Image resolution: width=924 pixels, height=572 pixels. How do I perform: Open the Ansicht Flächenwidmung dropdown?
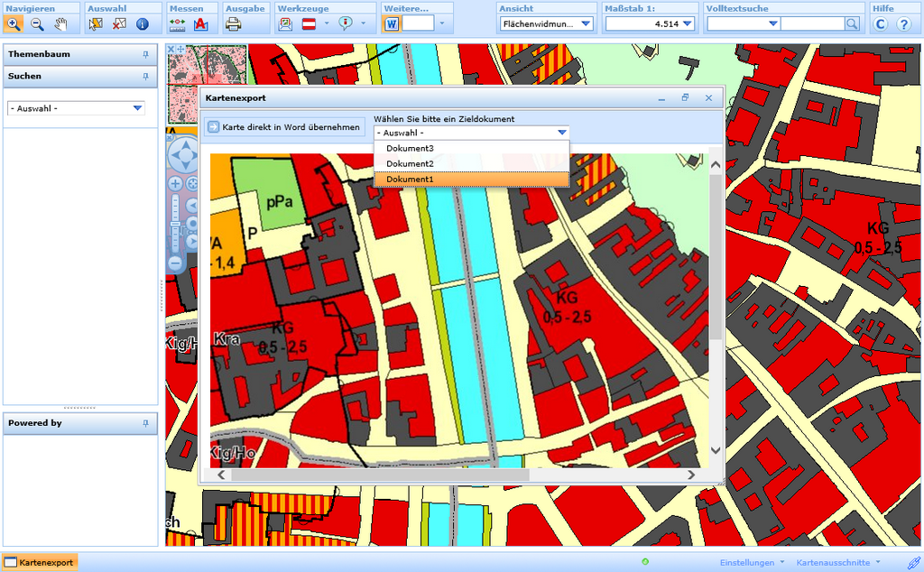[587, 23]
